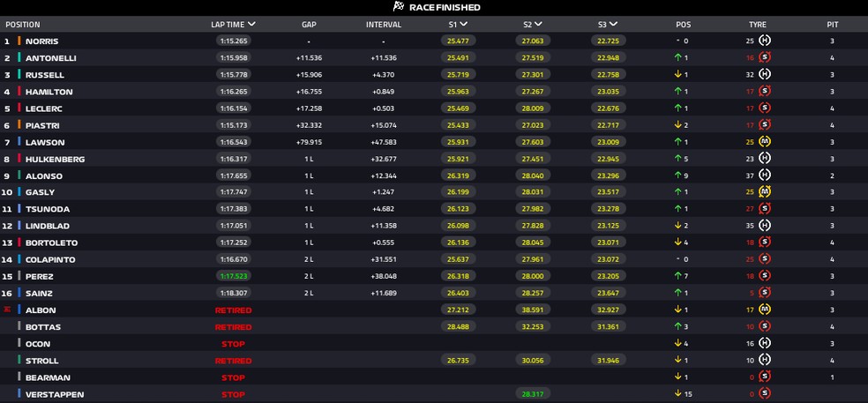Click Antonelli interval +11.536
Image resolution: width=868 pixels, height=403 pixels.
point(384,58)
